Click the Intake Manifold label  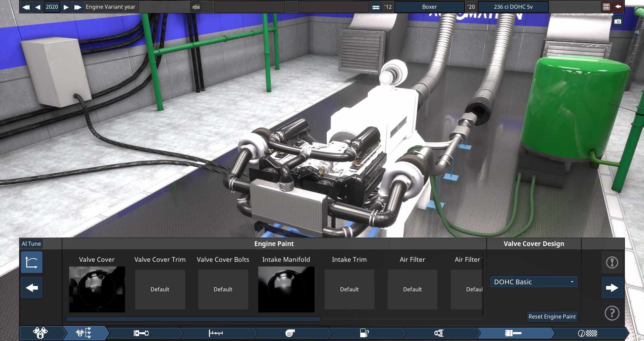[286, 259]
